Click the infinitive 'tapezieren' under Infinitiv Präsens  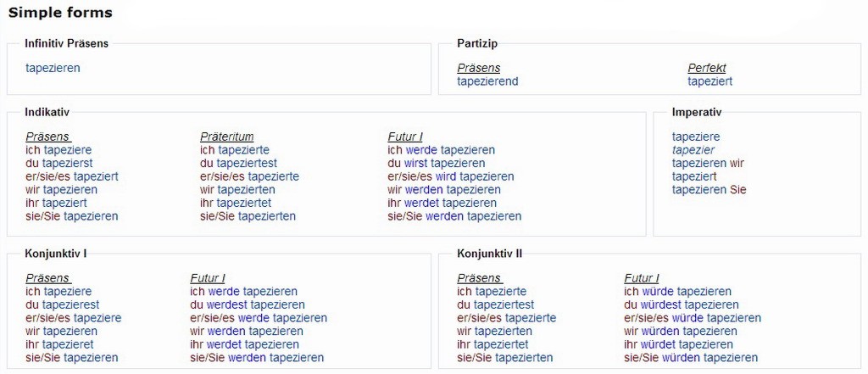click(x=53, y=68)
